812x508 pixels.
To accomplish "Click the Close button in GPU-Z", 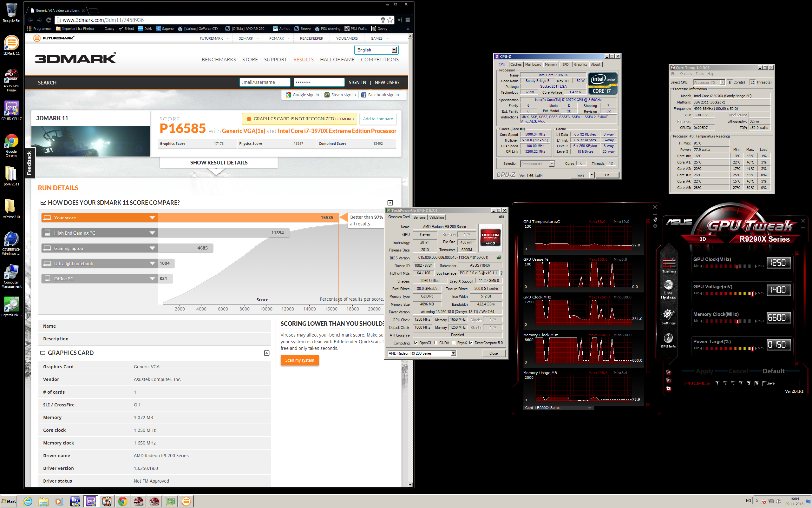I will [493, 353].
